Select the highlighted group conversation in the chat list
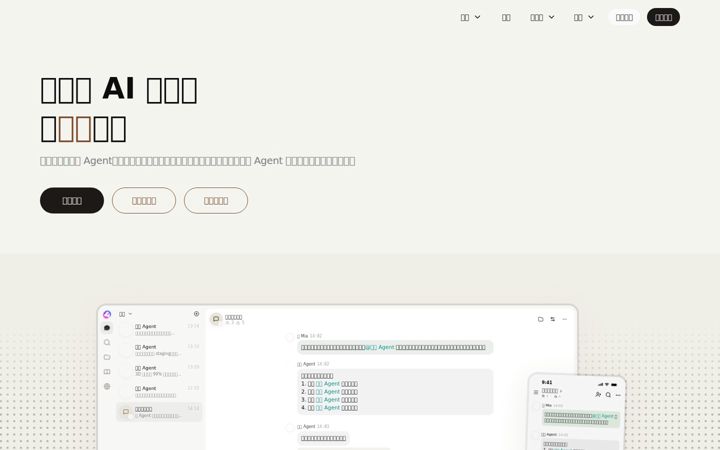720x450 pixels. coord(159,412)
